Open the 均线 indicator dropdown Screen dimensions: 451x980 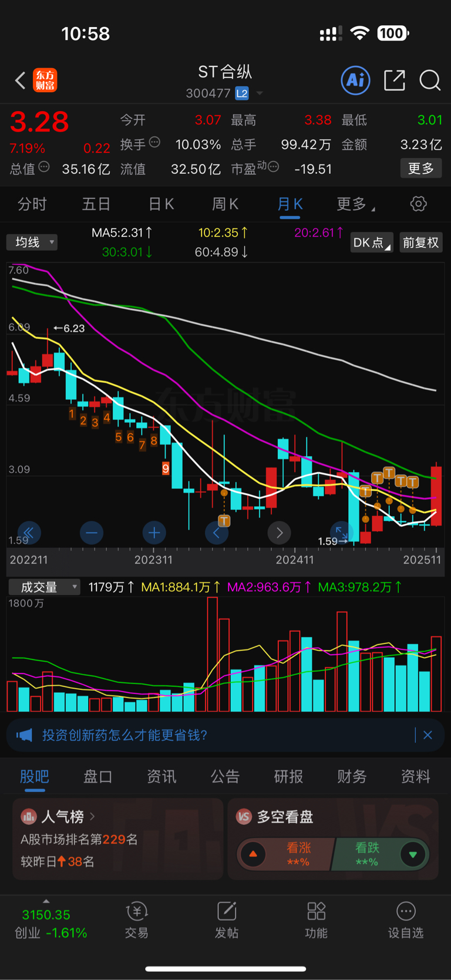32,242
